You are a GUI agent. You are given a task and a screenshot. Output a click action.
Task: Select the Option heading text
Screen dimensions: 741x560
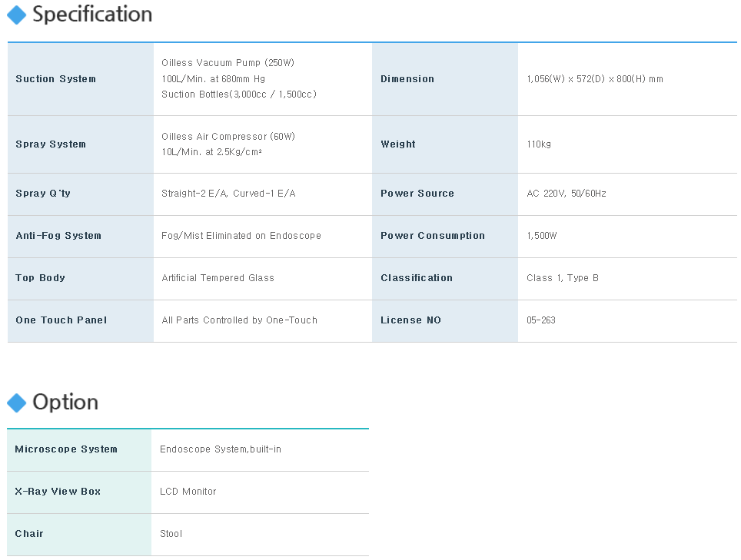click(x=65, y=403)
